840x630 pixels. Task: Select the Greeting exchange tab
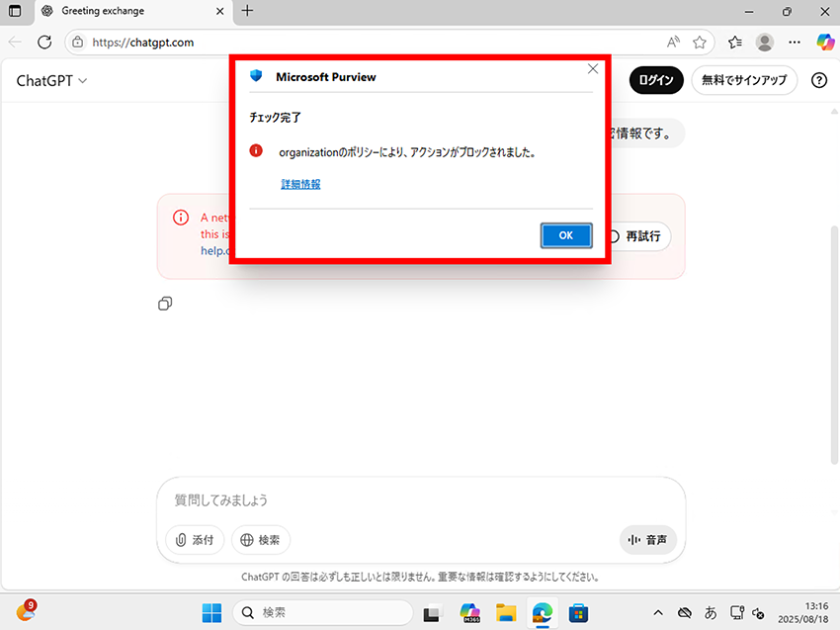tap(128, 11)
